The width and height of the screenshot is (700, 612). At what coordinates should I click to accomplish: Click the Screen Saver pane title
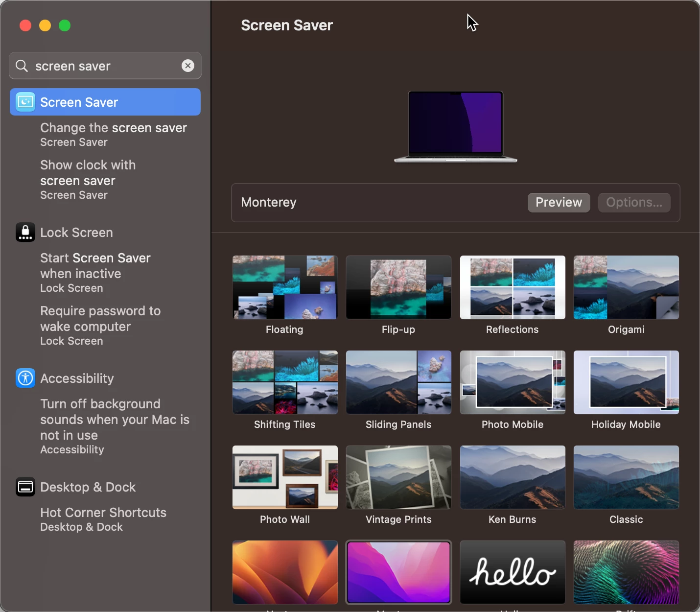pos(287,25)
